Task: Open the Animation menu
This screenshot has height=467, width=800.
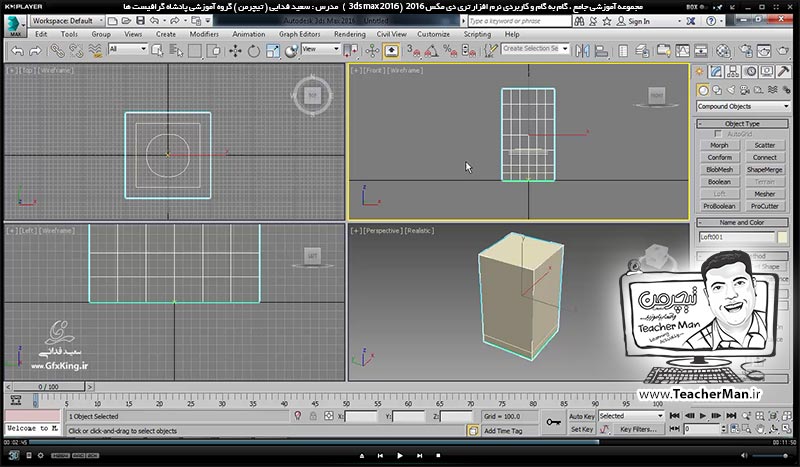Action: coord(248,34)
